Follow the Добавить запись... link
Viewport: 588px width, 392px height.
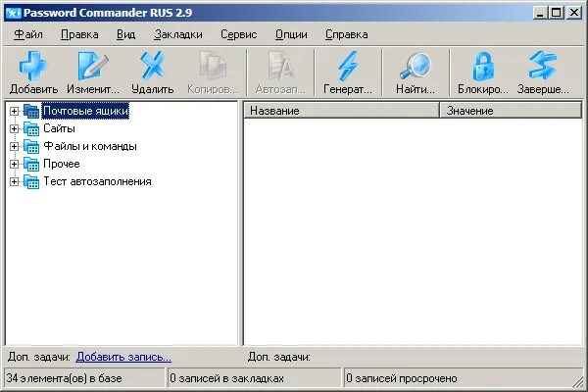click(x=123, y=357)
